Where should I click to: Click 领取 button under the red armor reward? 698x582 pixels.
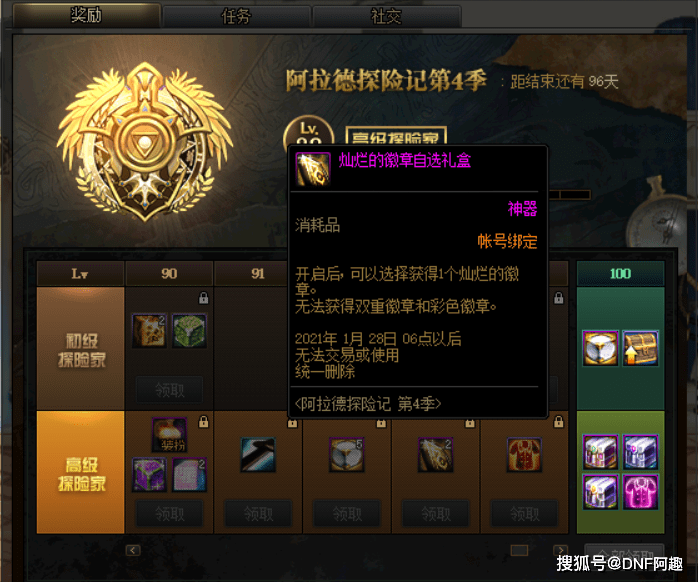pos(524,514)
